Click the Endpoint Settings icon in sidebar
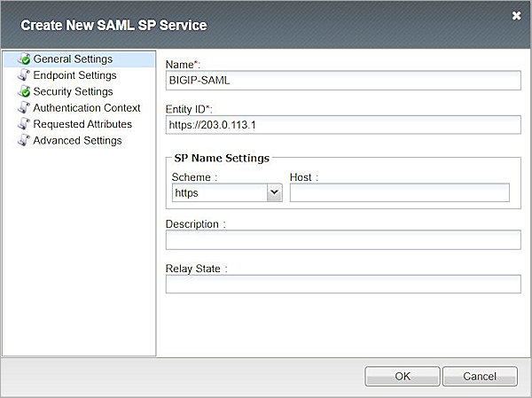The height and width of the screenshot is (398, 532). [23, 75]
